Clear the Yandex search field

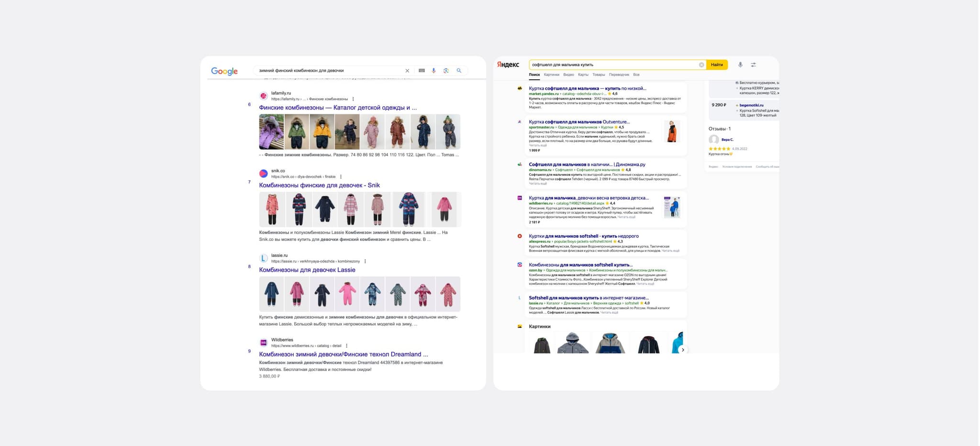701,65
